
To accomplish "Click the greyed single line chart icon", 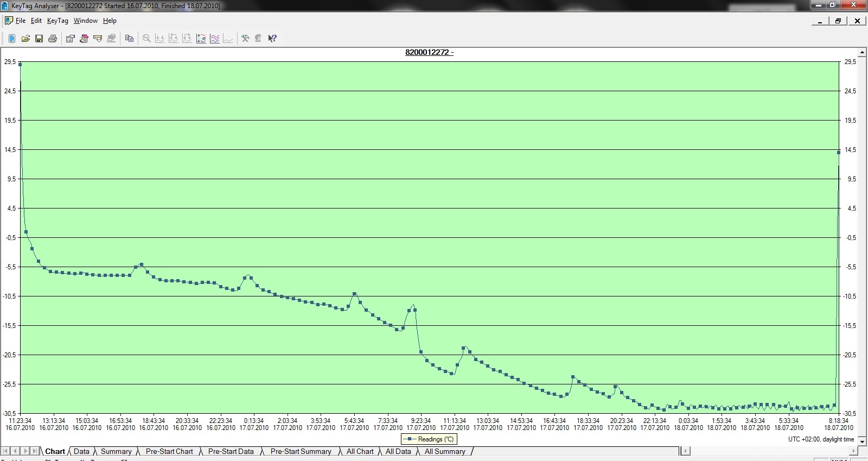I will (228, 39).
